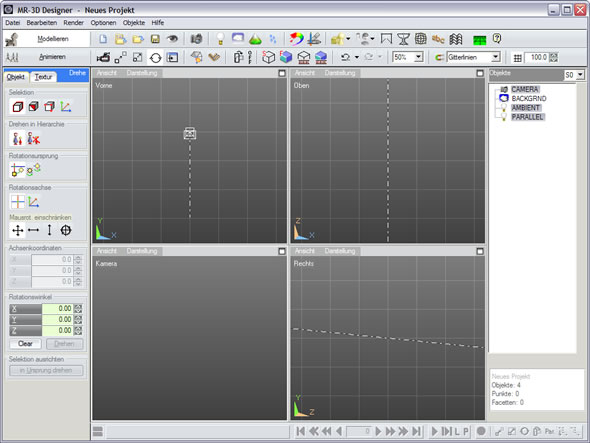
Task: Open the Gitterlinien display mode dropdown
Action: click(496, 57)
